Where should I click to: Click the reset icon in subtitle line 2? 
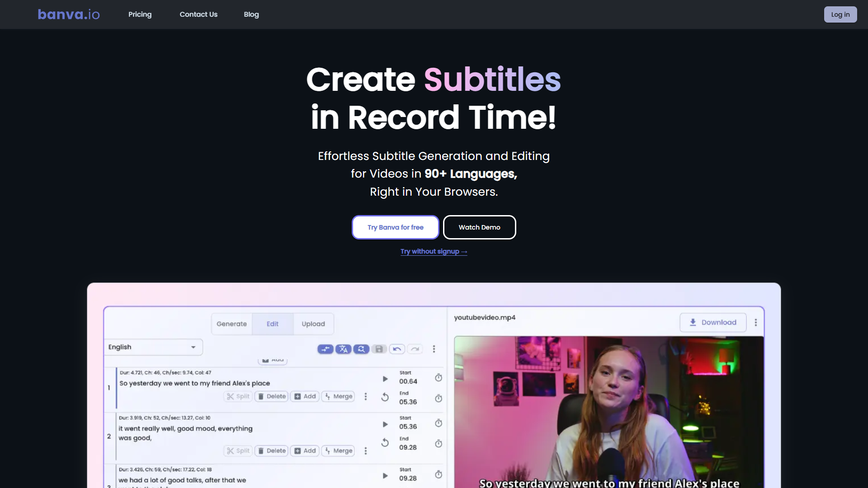385,442
